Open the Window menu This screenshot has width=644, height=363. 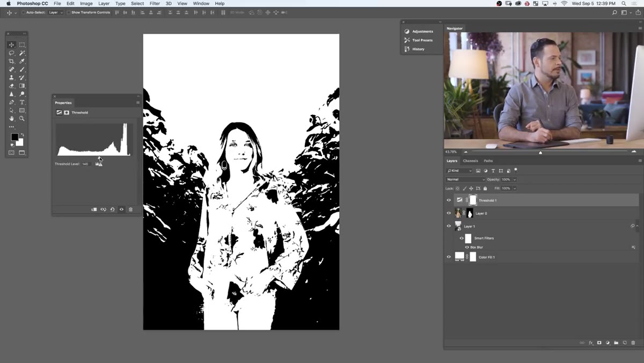(x=201, y=3)
